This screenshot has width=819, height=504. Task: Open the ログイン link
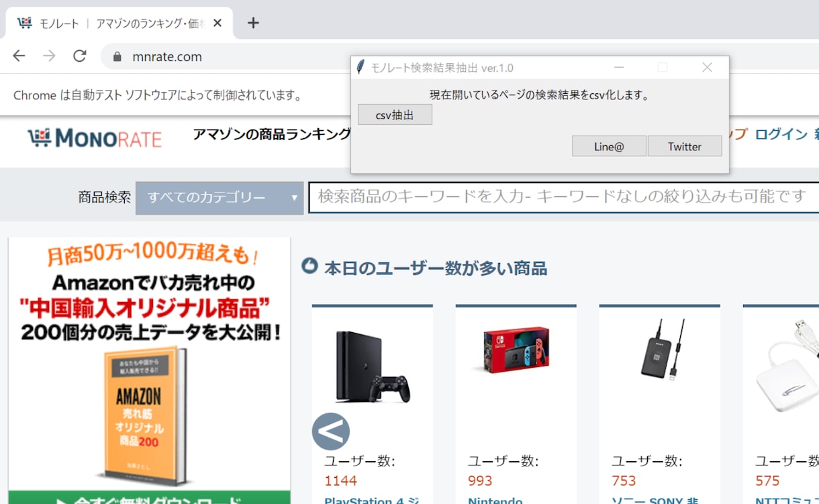coord(781,134)
